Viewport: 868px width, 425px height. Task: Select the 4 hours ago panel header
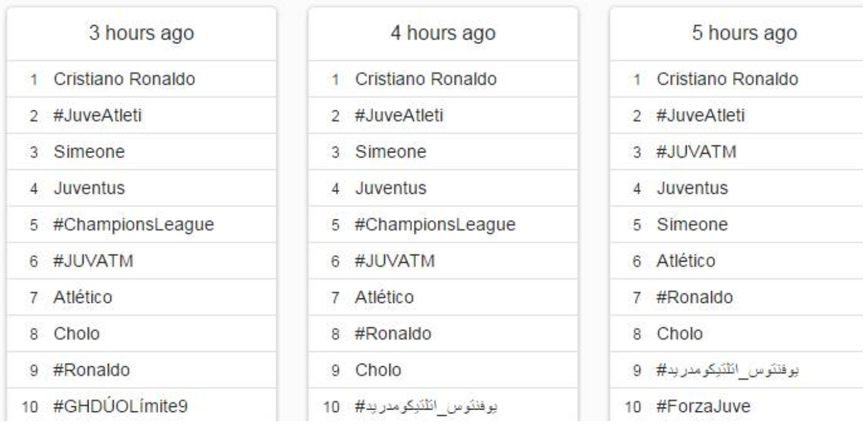443,34
